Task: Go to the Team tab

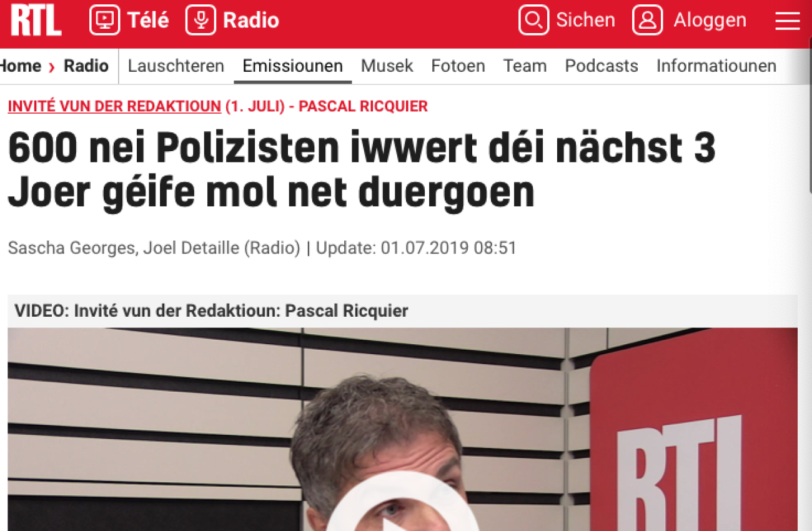Action: point(525,66)
